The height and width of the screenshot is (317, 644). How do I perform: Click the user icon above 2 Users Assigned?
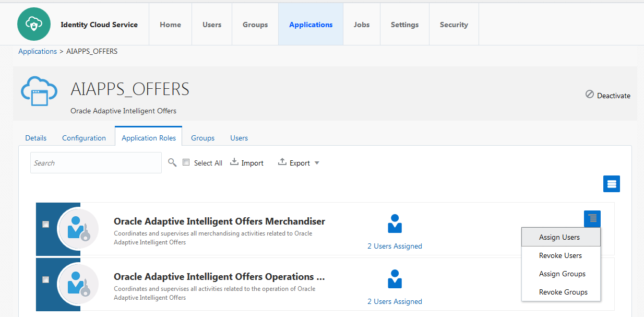[395, 224]
